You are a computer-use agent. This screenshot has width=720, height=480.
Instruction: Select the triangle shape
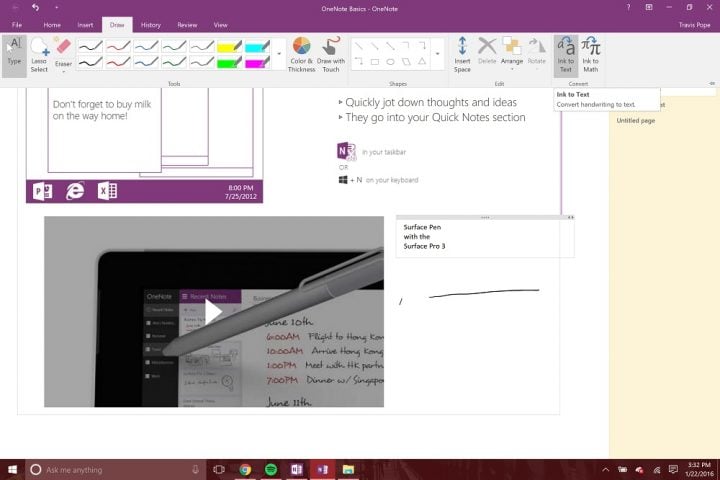point(422,62)
